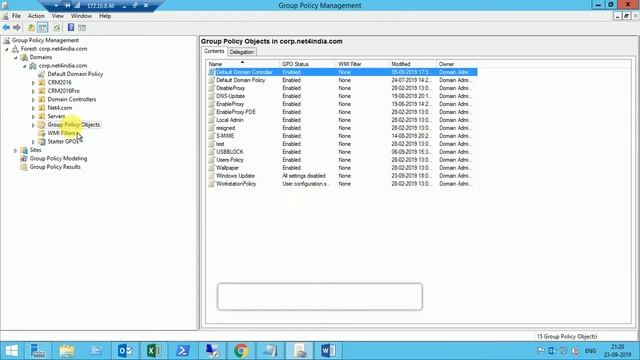Collapse the Domains tree node

[x=16, y=58]
